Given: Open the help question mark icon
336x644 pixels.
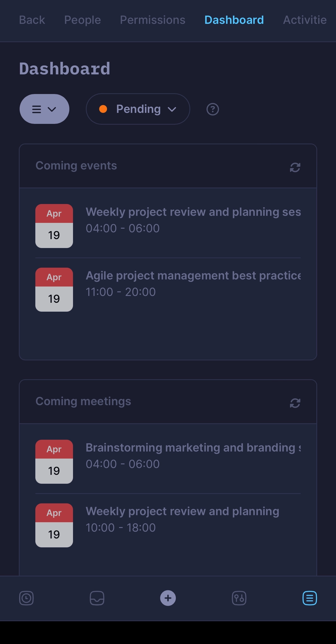Looking at the screenshot, I should point(212,109).
